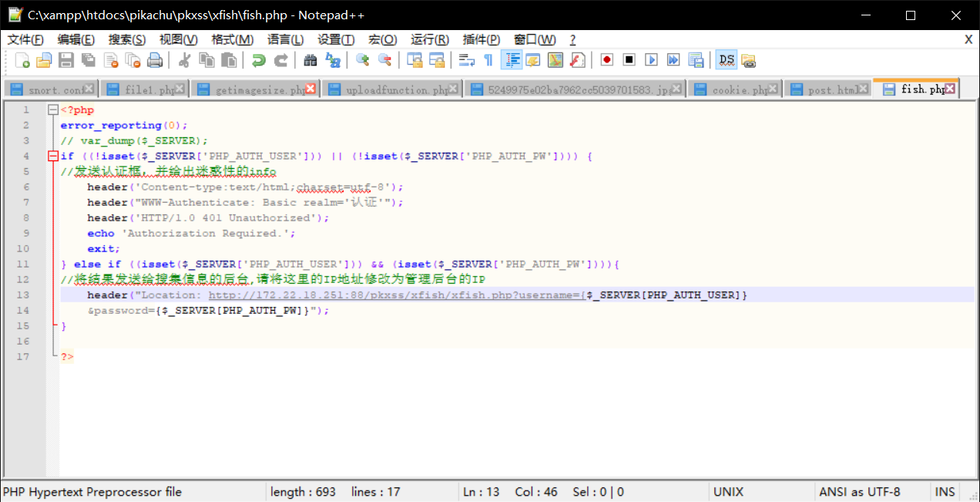Open a file with the folder icon
980x502 pixels.
point(45,60)
